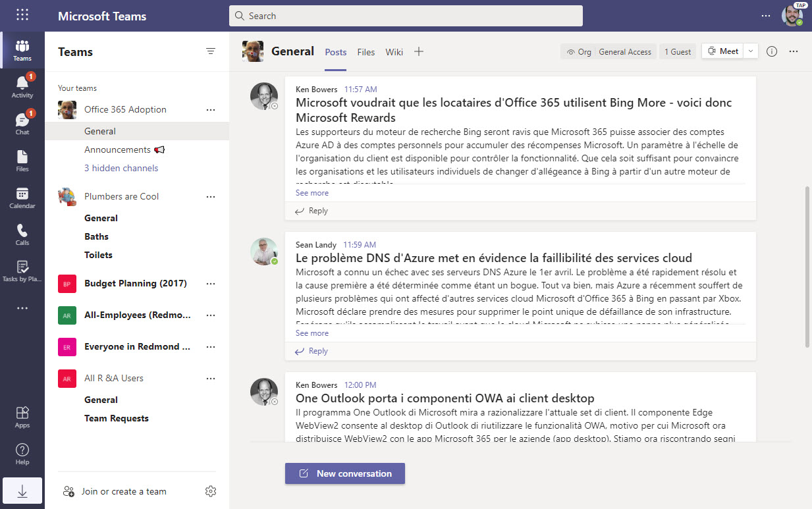This screenshot has width=812, height=509.
Task: Open the Activity feed
Action: coord(22,84)
